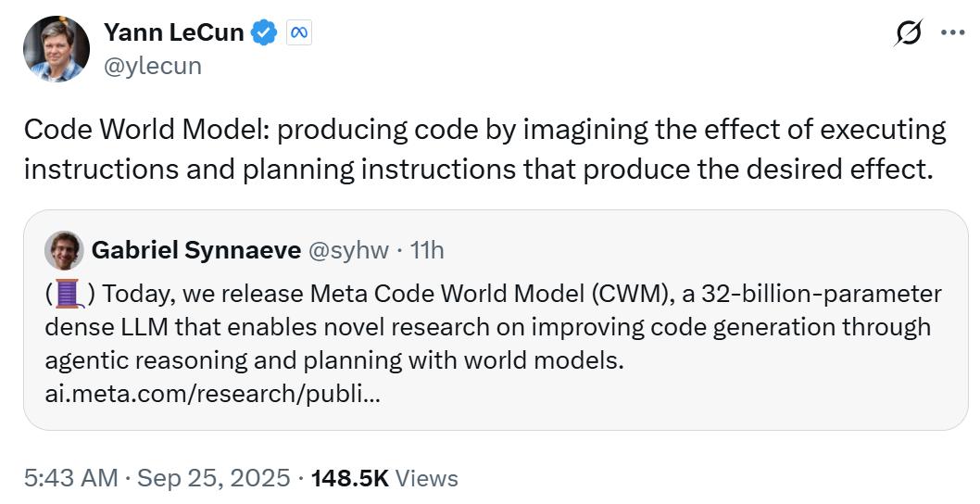Image resolution: width=980 pixels, height=504 pixels.
Task: Click the thread spool emoji in quoted tweet
Action: pyautogui.click(x=68, y=295)
